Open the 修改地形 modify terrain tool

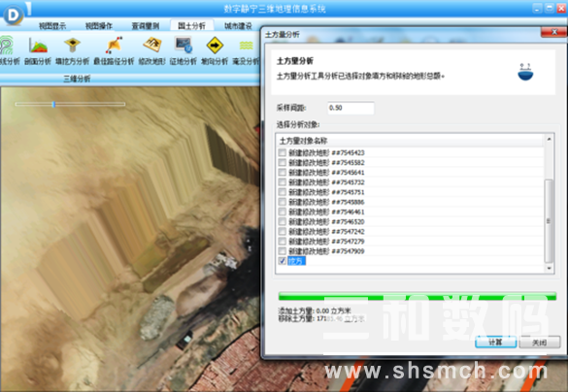click(151, 50)
